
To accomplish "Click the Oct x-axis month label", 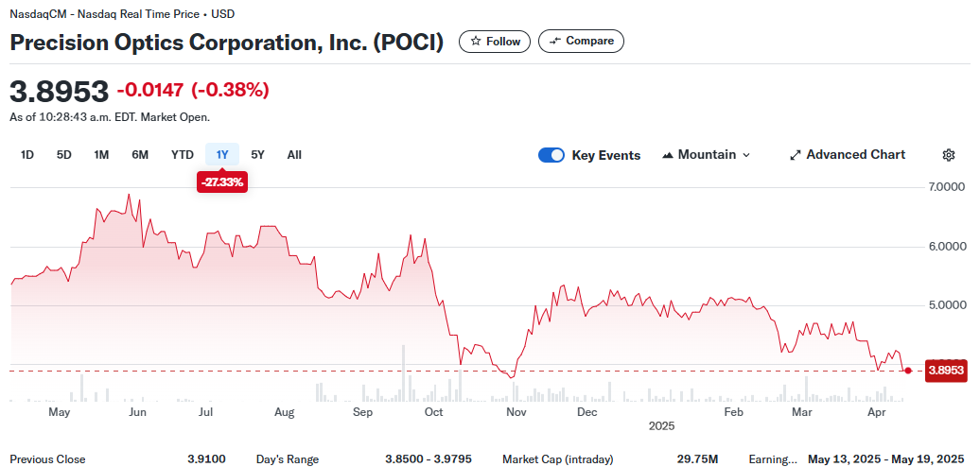I will pos(433,413).
